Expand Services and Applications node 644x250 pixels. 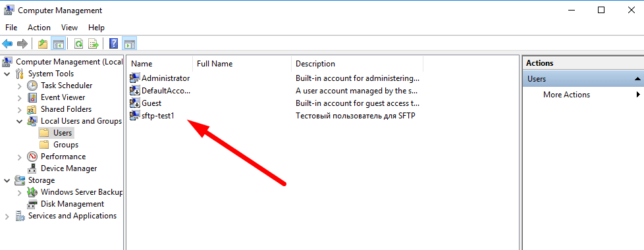pos(7,216)
